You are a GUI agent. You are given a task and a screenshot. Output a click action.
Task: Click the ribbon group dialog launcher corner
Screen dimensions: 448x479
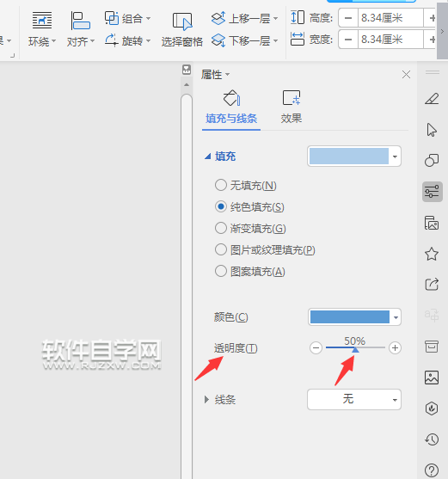[x=13, y=55]
